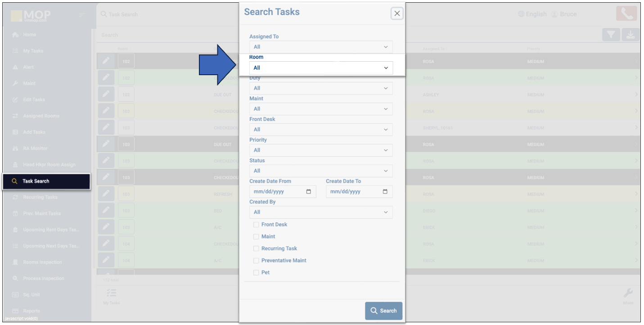Click the red phone call icon
The height and width of the screenshot is (325, 644).
click(626, 14)
